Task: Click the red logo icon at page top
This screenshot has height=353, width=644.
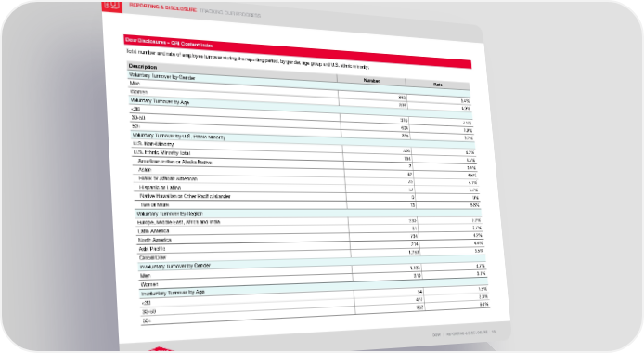Action: [x=112, y=7]
